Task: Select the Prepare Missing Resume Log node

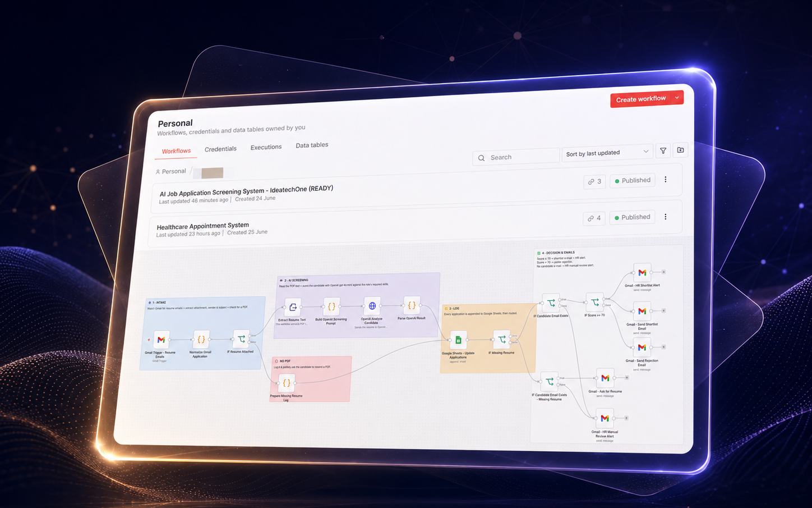Action: click(x=287, y=383)
